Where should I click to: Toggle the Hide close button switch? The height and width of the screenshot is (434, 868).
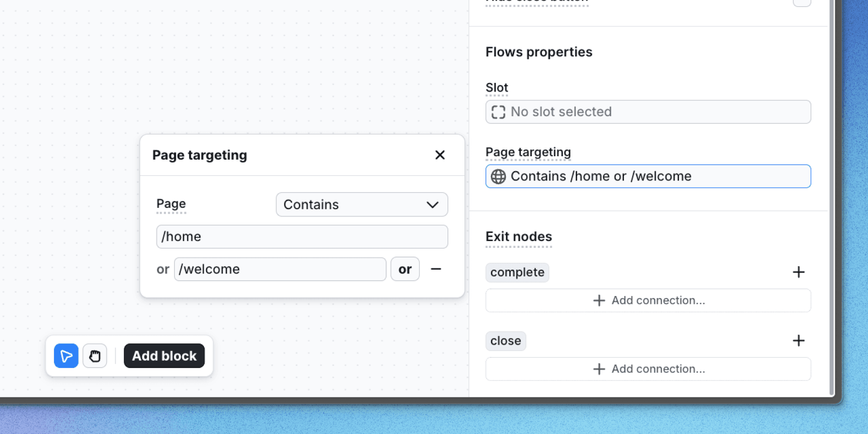point(802,2)
